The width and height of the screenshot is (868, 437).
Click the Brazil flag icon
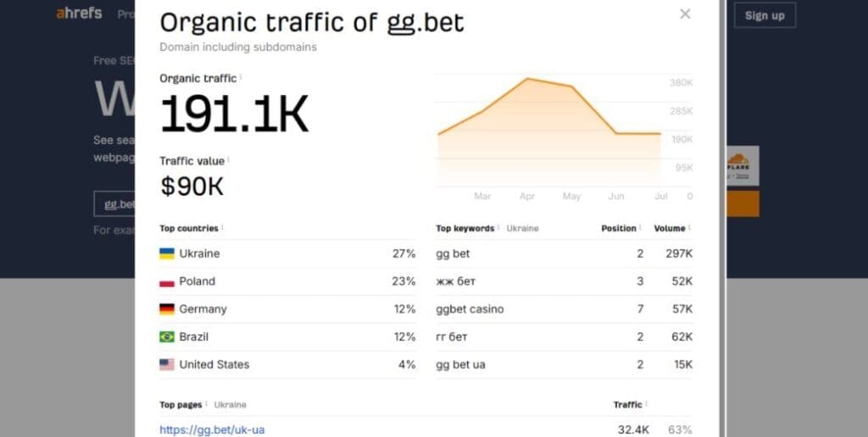167,337
